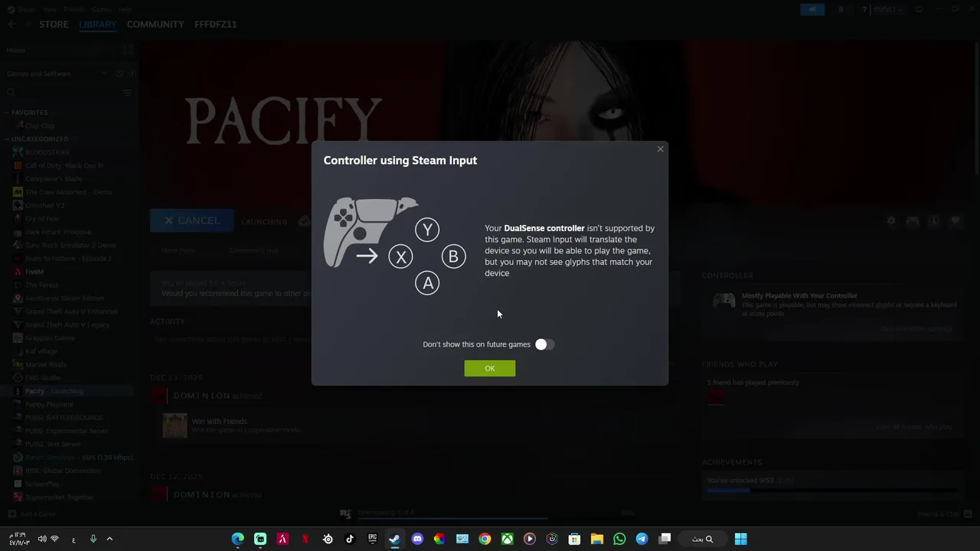Cancel the Pacify game launch
The image size is (980, 551).
pyautogui.click(x=191, y=220)
